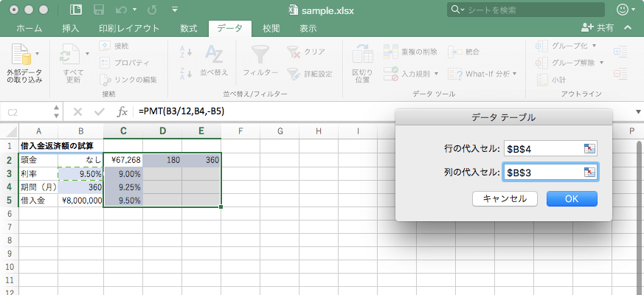
Task: Expand the formula bar chevron
Action: coord(638,112)
